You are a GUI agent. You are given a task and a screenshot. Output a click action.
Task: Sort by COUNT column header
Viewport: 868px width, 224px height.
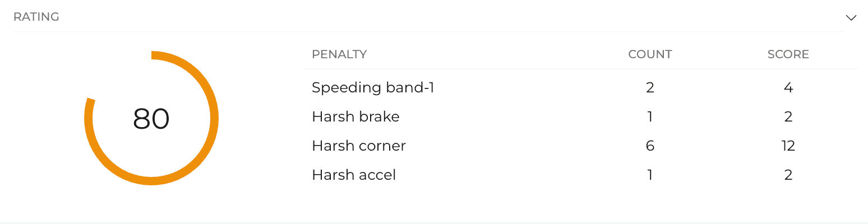click(x=650, y=54)
